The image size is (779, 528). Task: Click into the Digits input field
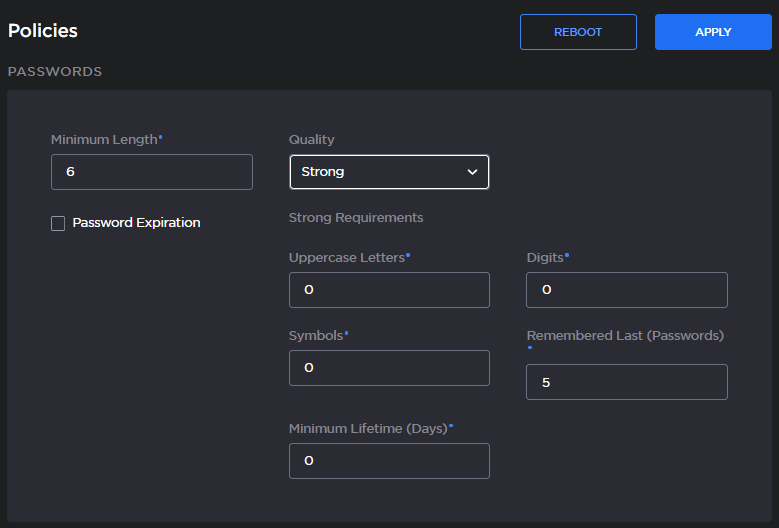click(626, 290)
